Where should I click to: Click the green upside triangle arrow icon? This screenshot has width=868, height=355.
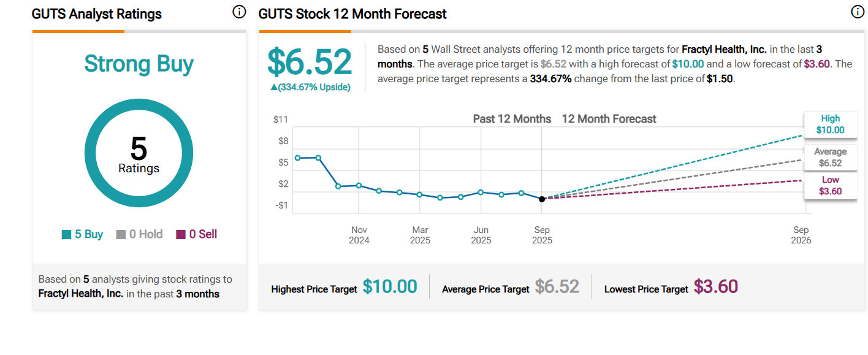click(x=273, y=87)
